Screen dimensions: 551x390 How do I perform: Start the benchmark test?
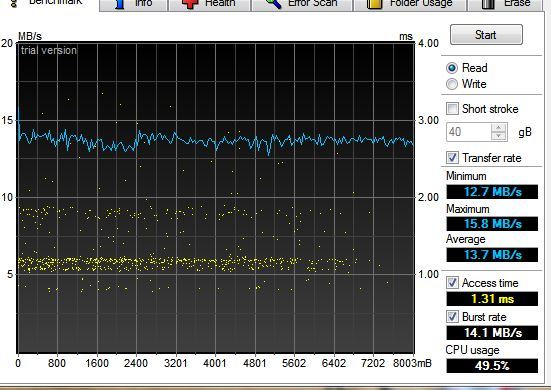(x=486, y=34)
